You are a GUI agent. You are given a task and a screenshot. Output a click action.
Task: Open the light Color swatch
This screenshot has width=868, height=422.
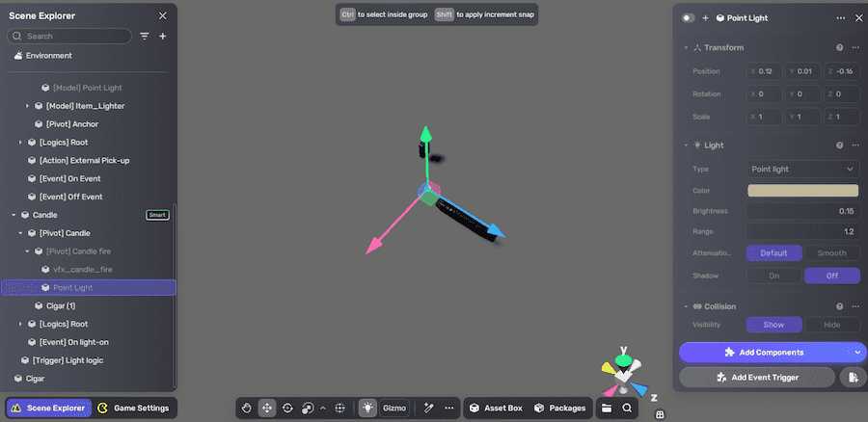(x=802, y=190)
